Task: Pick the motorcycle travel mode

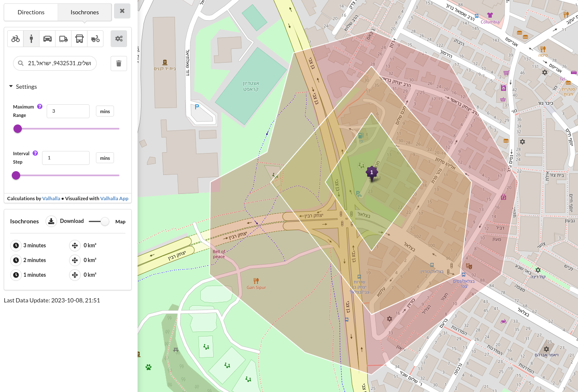Action: pyautogui.click(x=95, y=38)
